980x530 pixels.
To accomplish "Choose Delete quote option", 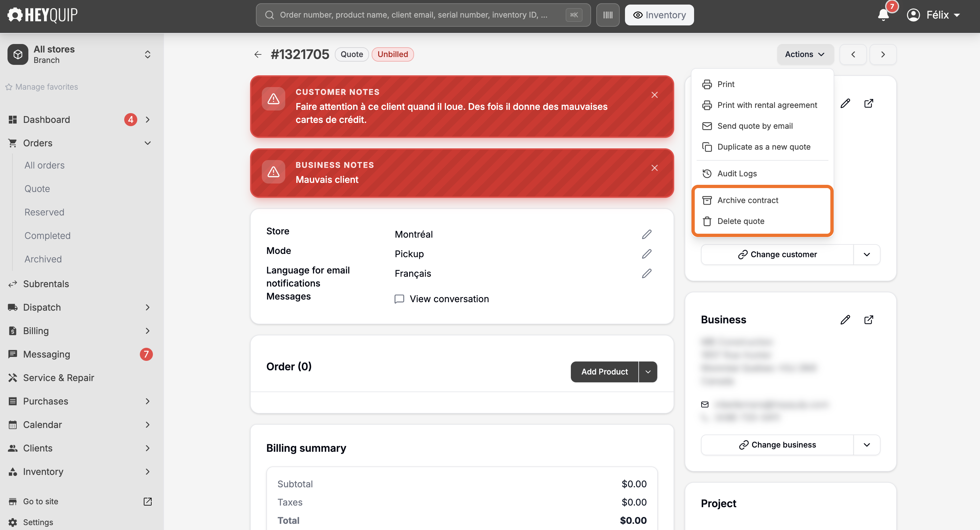I will (x=763, y=221).
